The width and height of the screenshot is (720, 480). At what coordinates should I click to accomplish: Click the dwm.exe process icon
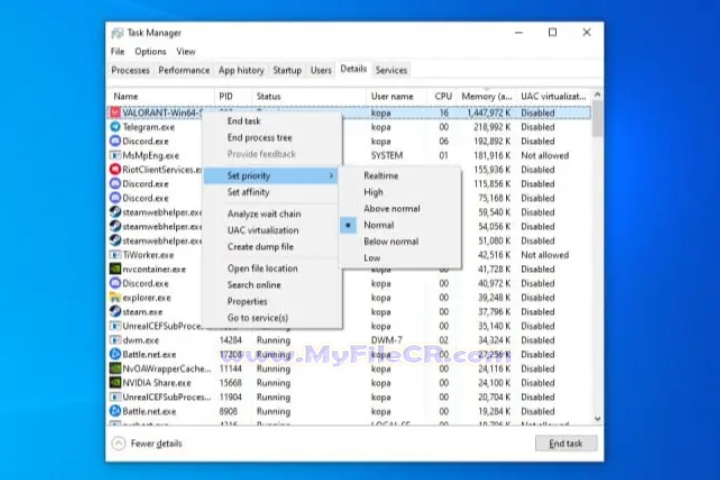(115, 340)
